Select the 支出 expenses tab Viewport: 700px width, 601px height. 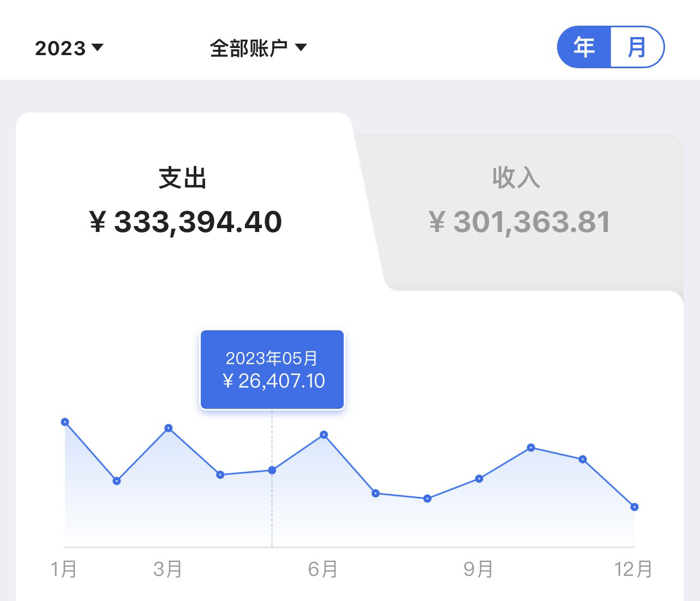[x=183, y=178]
